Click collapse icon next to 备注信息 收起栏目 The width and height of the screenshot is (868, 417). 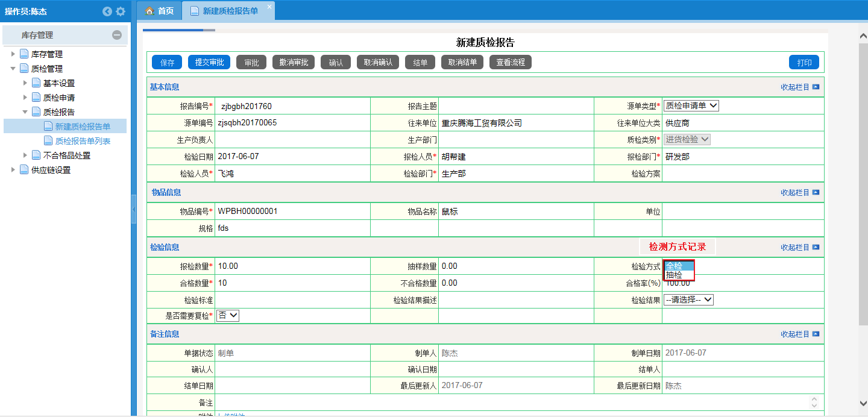816,334
